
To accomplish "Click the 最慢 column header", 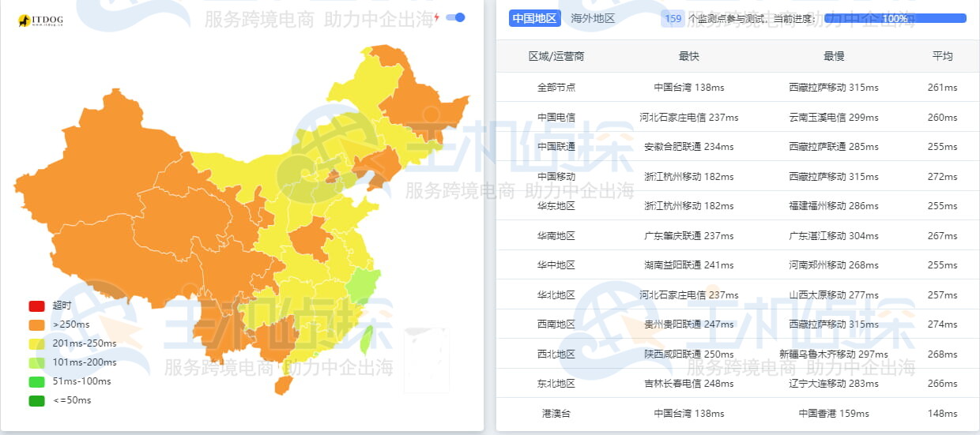I will (x=834, y=56).
